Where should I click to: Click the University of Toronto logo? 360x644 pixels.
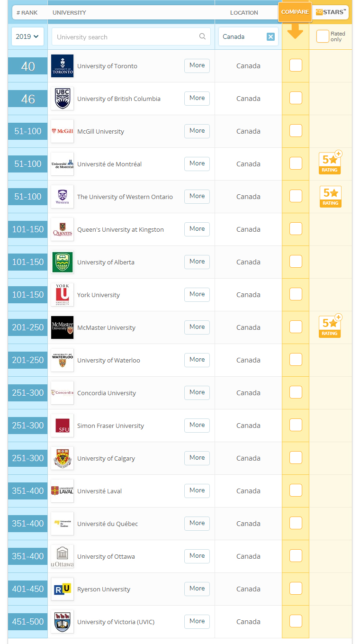click(62, 66)
